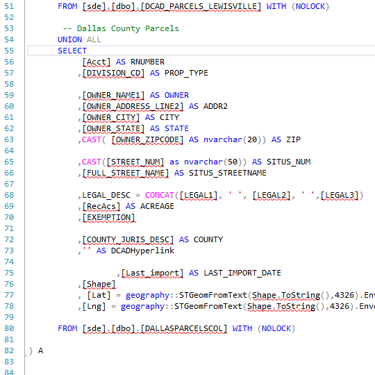Click the [RecAcs] column
The height and width of the screenshot is (375, 375).
pyautogui.click(x=101, y=206)
